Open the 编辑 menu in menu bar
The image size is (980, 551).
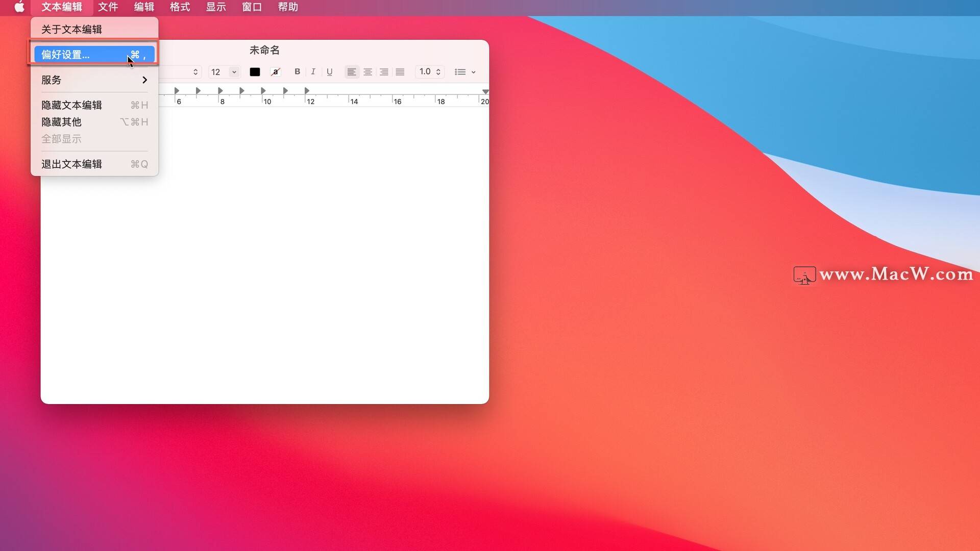tap(144, 7)
